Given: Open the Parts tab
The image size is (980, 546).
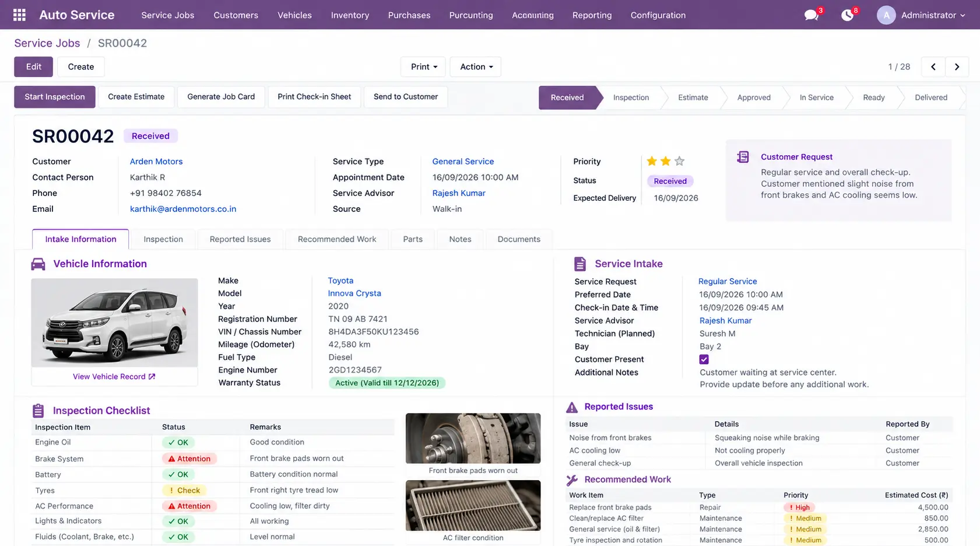Looking at the screenshot, I should click(x=413, y=239).
